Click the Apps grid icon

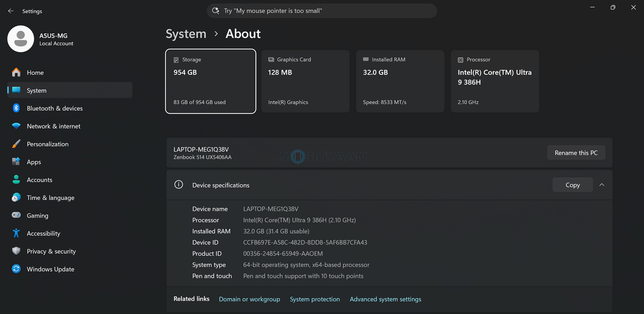pyautogui.click(x=16, y=162)
